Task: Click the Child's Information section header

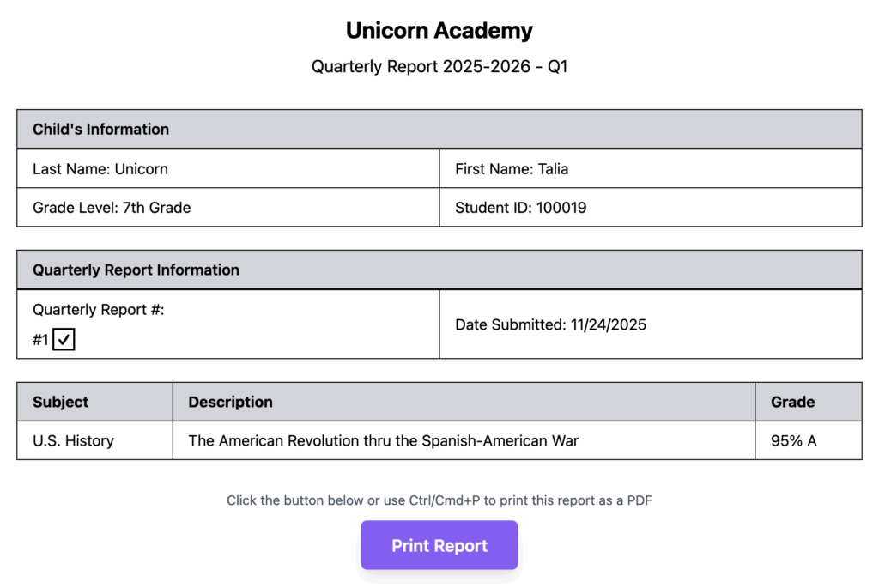Action: pos(100,130)
